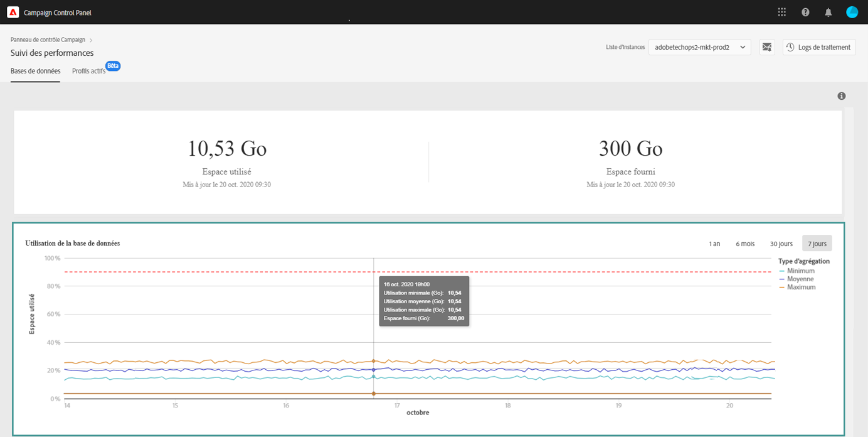Click the octobre axis label
Viewport: 868px width, 437px height.
(x=418, y=413)
